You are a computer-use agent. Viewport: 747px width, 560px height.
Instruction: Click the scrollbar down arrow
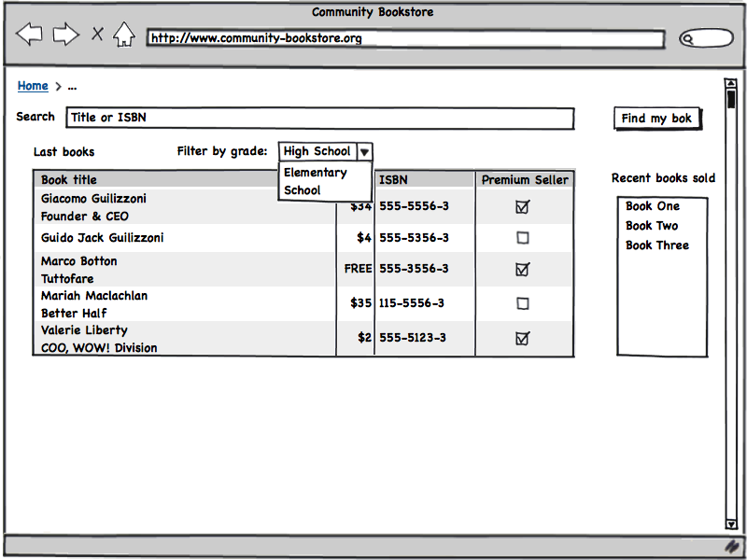730,524
